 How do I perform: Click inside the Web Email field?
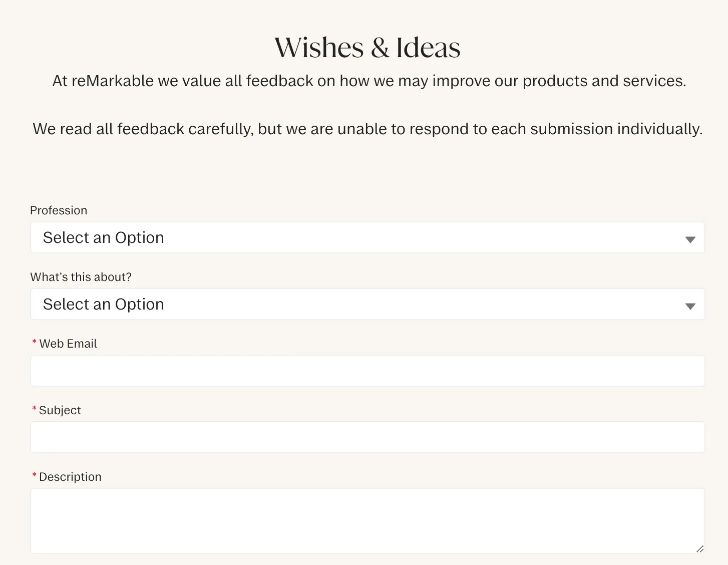367,371
